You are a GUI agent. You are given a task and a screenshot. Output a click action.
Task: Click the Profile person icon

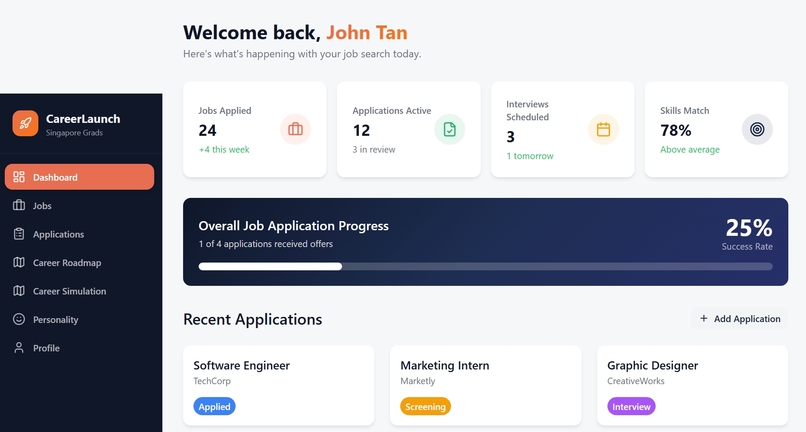pos(19,348)
